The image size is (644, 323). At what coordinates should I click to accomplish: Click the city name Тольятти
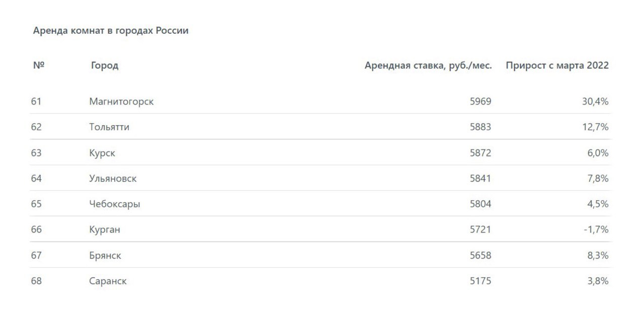click(109, 127)
